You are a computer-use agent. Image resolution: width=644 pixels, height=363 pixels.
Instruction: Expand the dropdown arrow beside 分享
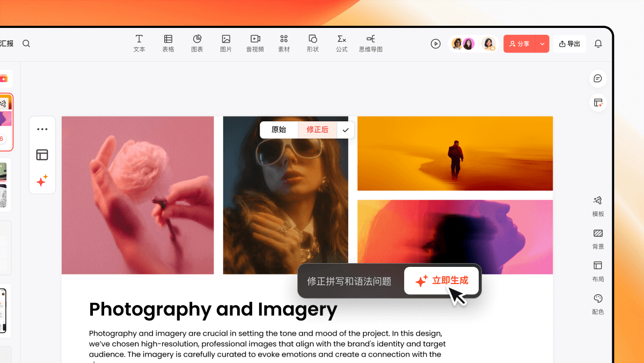[543, 44]
